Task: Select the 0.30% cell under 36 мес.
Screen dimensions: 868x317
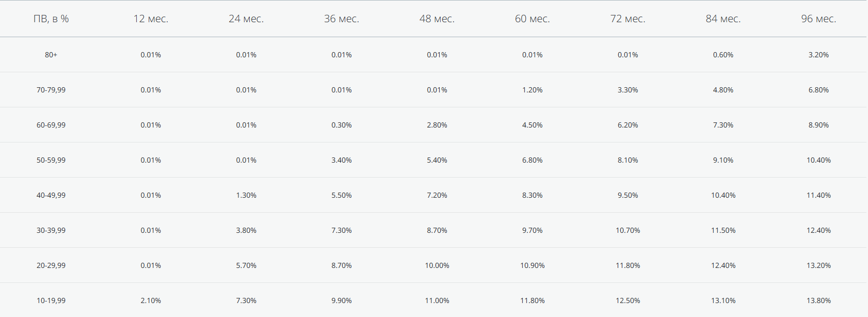Action: [342, 125]
